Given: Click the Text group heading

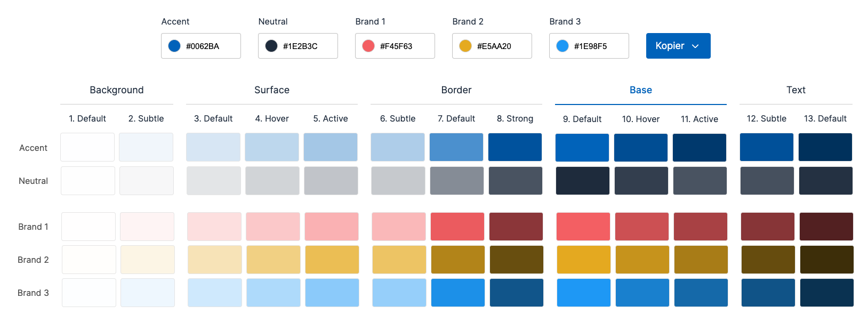Looking at the screenshot, I should [795, 90].
